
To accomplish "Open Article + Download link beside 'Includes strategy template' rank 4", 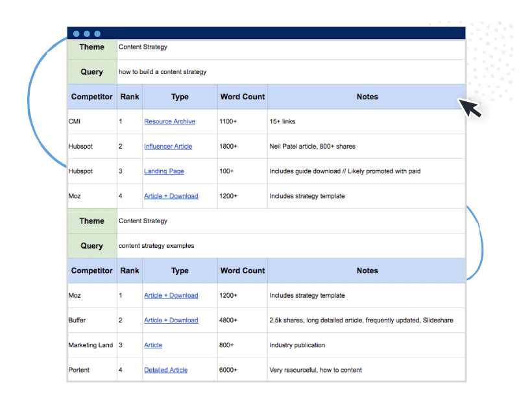I will click(171, 196).
